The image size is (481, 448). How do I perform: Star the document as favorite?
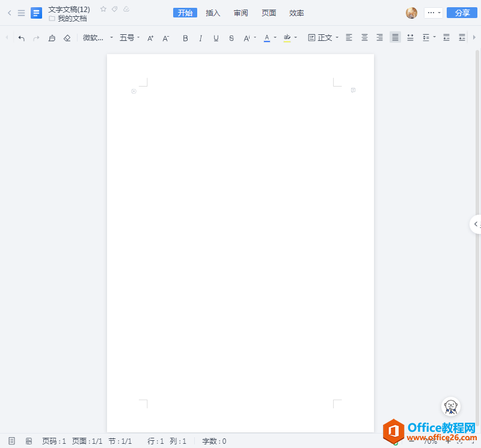pos(103,9)
